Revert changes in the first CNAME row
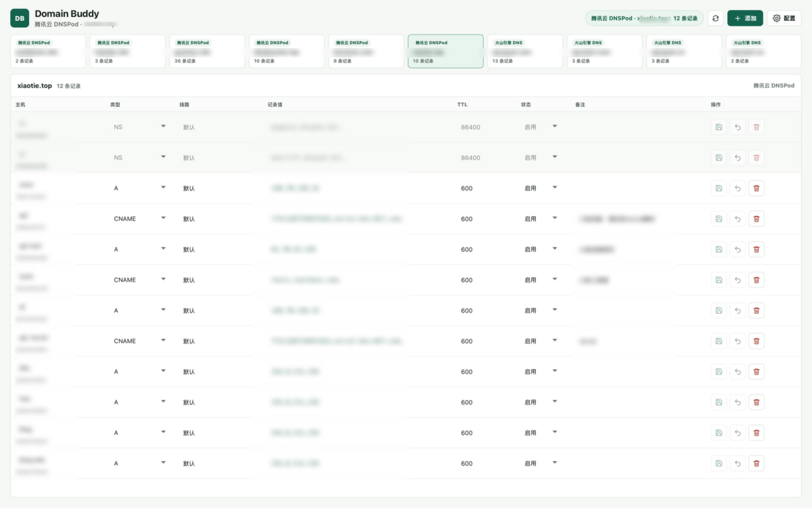The width and height of the screenshot is (812, 508). (738, 219)
